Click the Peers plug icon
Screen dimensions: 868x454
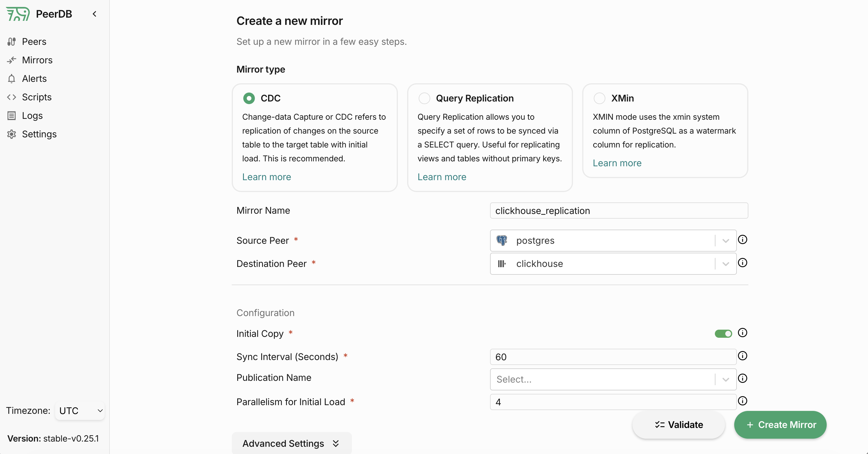coord(12,41)
